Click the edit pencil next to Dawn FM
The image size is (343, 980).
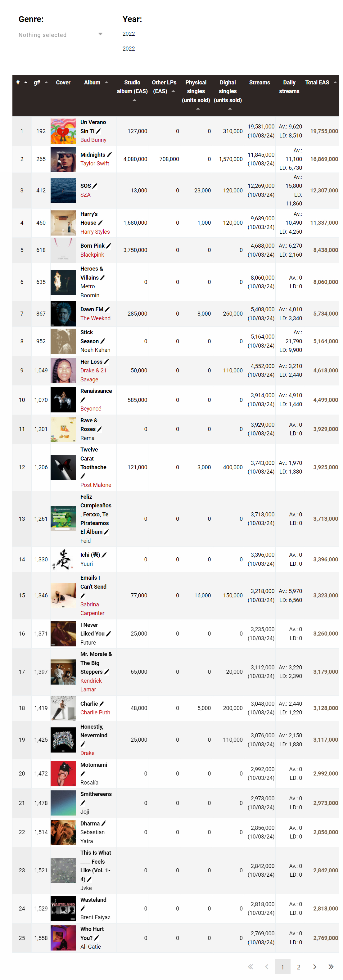(x=107, y=309)
